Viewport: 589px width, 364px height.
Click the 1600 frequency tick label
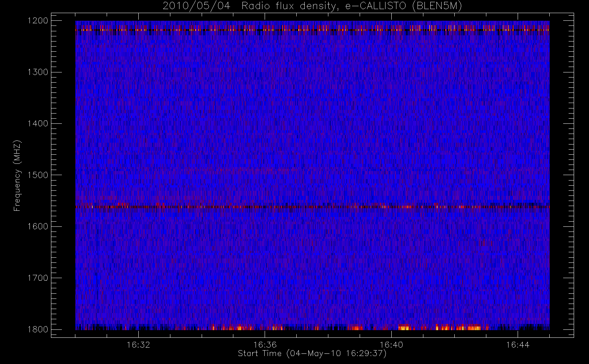(x=38, y=226)
